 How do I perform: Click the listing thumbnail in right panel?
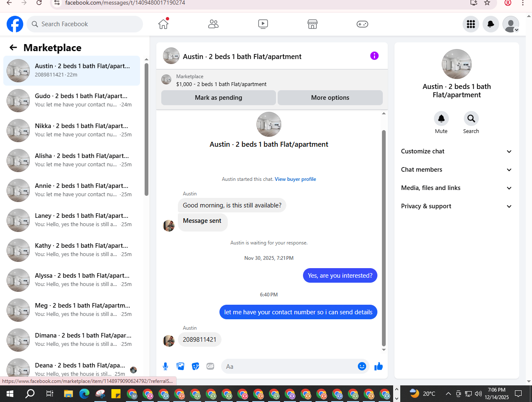tap(457, 64)
